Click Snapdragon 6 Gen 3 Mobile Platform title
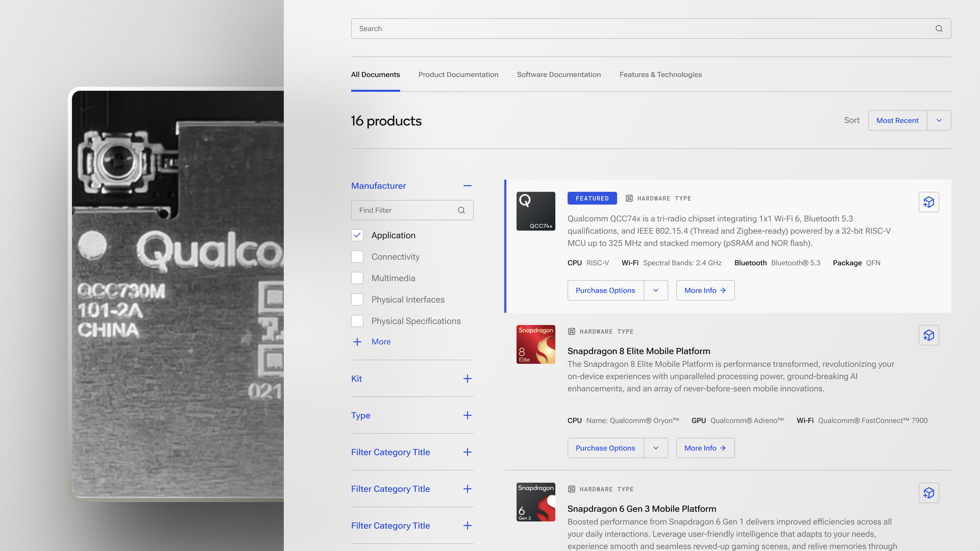The height and width of the screenshot is (551, 980). 641,509
